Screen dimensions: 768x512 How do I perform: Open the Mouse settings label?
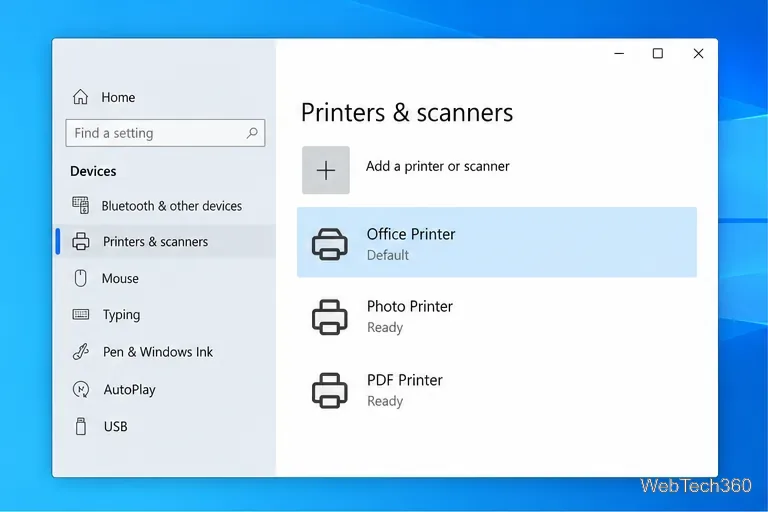[x=120, y=278]
